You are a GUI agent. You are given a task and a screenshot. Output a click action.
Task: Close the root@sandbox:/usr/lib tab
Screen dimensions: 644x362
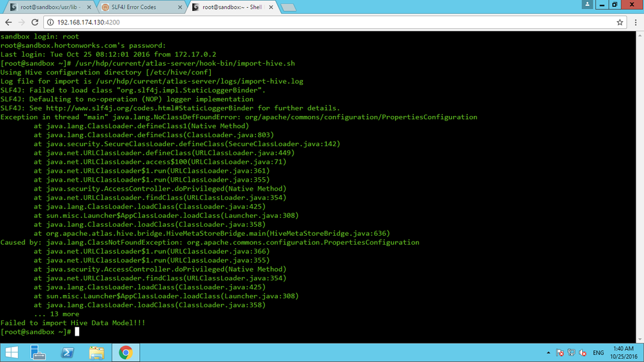coord(89,7)
